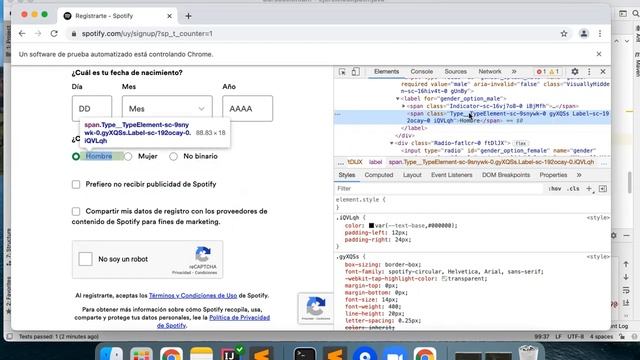Click the AAAA year input field

[247, 109]
